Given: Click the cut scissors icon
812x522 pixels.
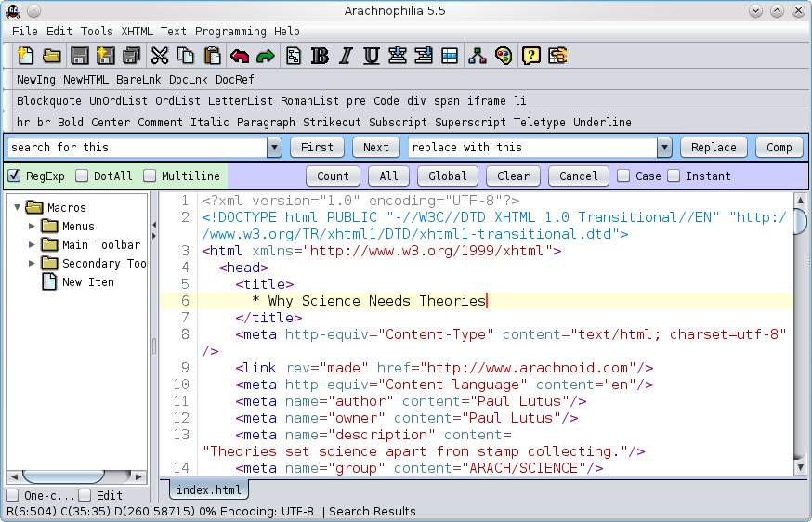Looking at the screenshot, I should (x=159, y=56).
